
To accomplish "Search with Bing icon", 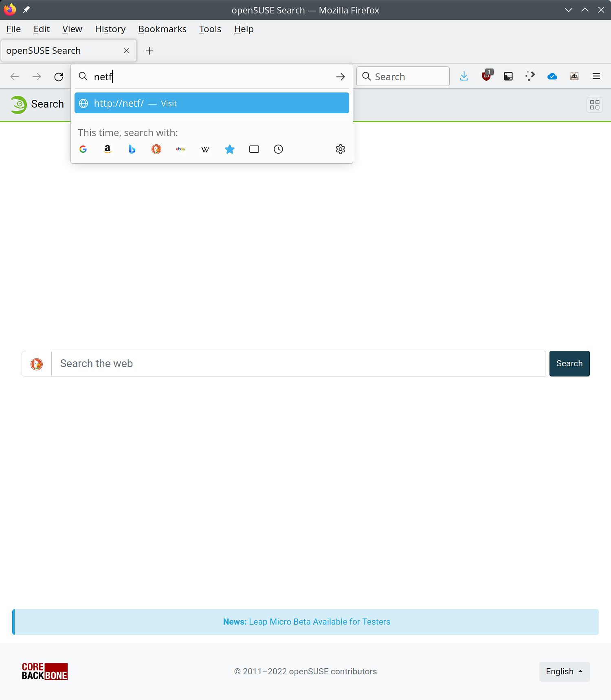I will 132,149.
